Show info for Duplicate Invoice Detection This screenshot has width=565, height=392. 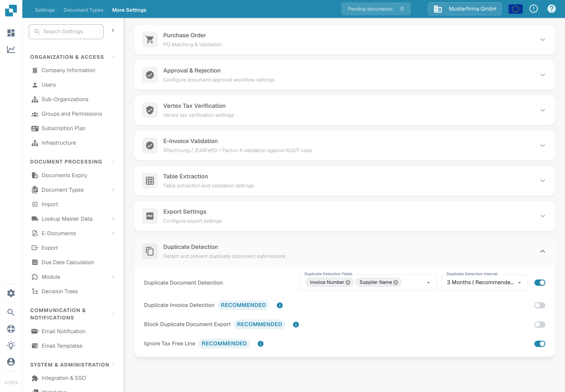(x=280, y=305)
